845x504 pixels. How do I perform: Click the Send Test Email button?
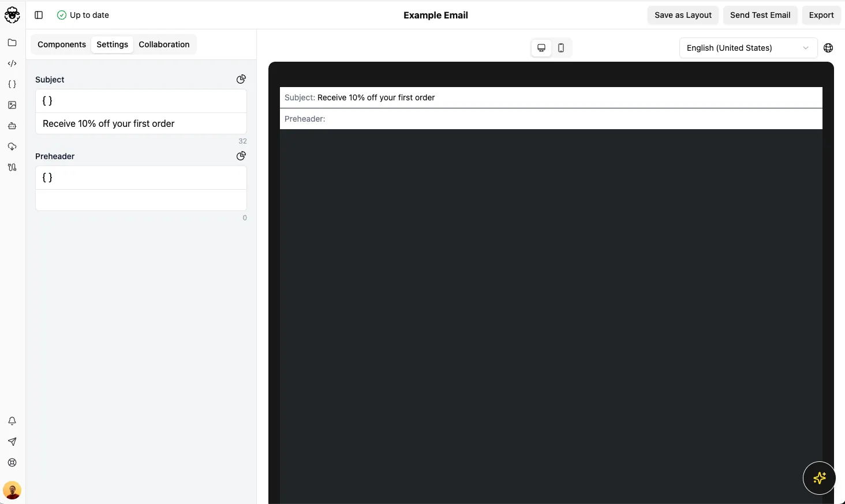tap(760, 15)
